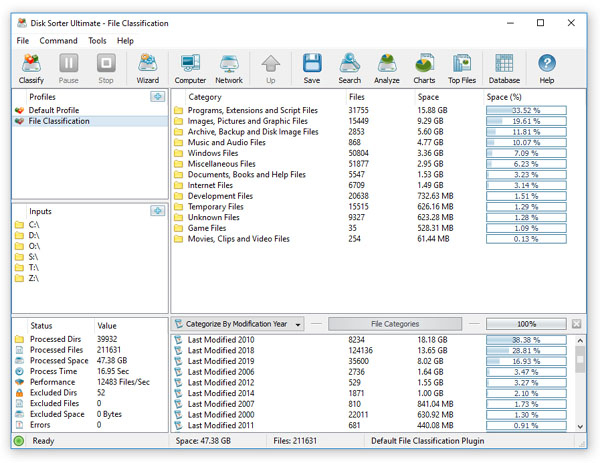Close the filter bar with X icon
600x463 pixels.
click(x=577, y=324)
